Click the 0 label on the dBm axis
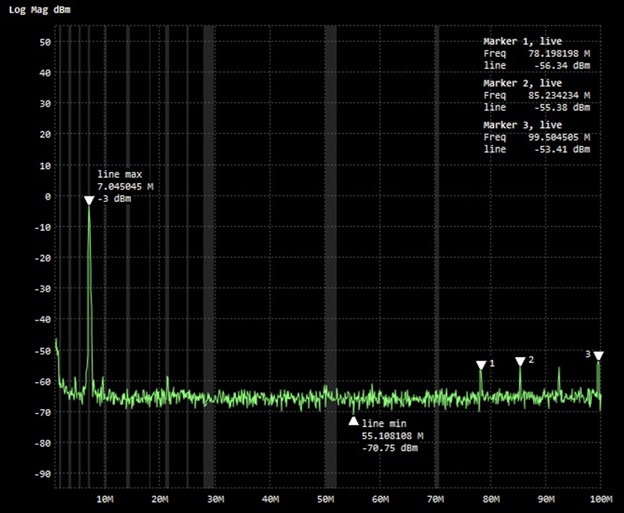 [47, 196]
